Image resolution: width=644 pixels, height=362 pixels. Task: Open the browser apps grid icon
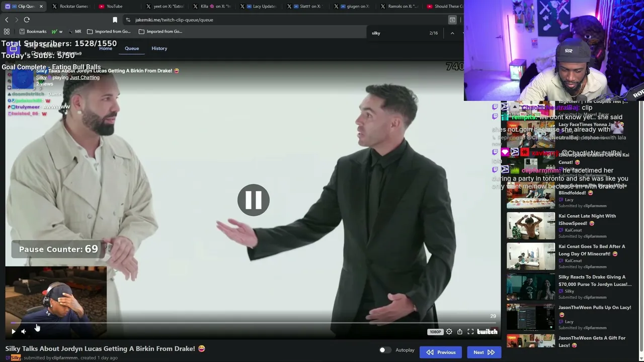pyautogui.click(x=7, y=31)
